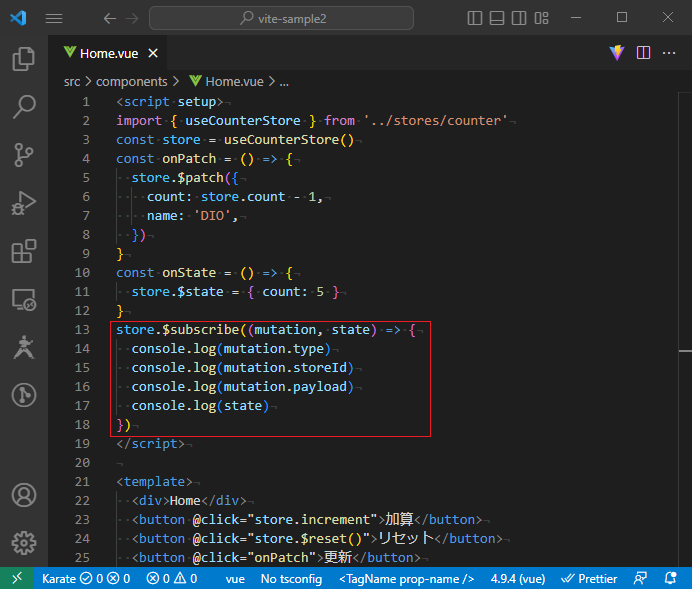Click '更新' button text on line 25
This screenshot has height=589, width=692.
coord(338,557)
